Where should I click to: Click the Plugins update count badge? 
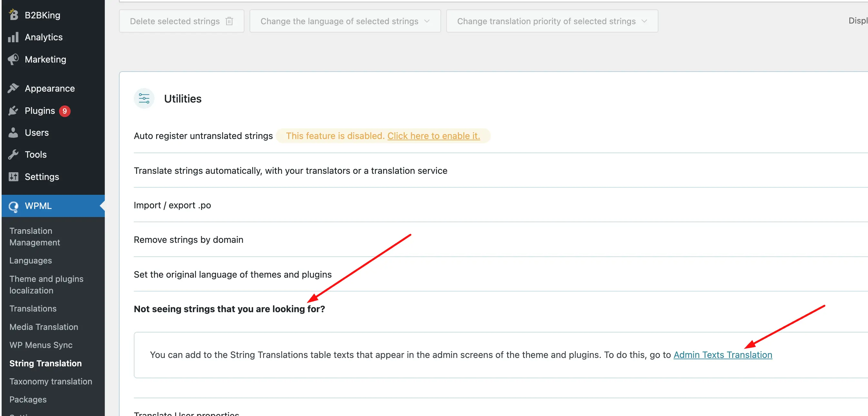click(65, 111)
